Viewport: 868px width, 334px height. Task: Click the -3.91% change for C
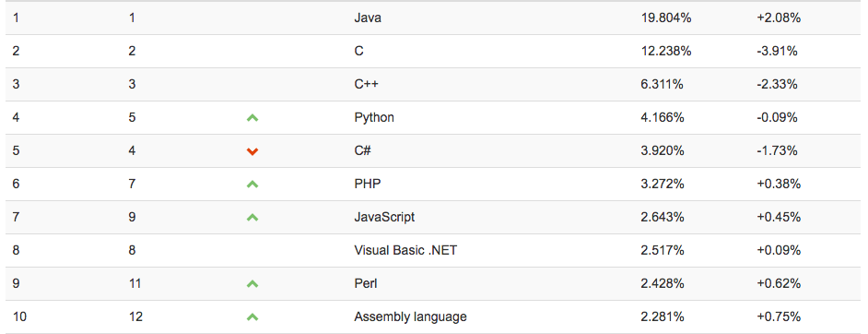pyautogui.click(x=777, y=51)
